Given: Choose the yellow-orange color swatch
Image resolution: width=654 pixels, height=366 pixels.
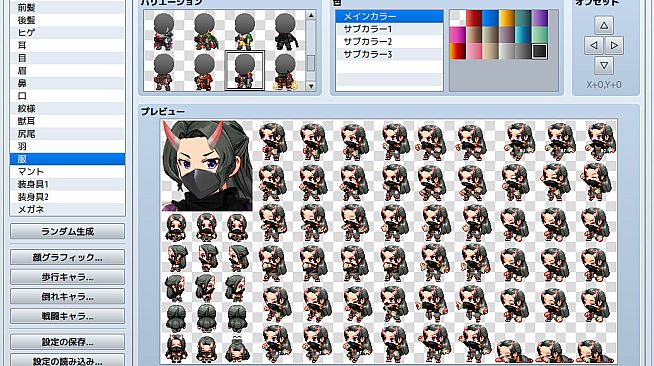Looking at the screenshot, I should pyautogui.click(x=507, y=18).
